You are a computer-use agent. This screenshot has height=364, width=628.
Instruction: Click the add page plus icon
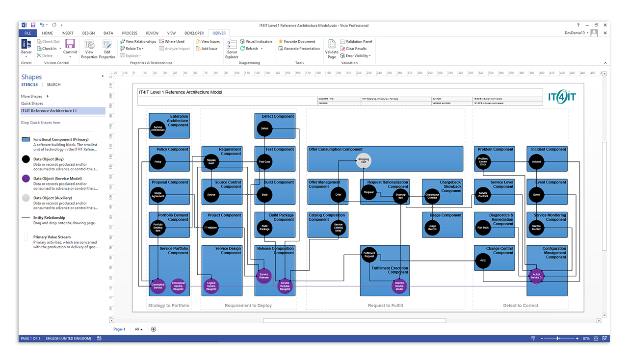tap(154, 329)
